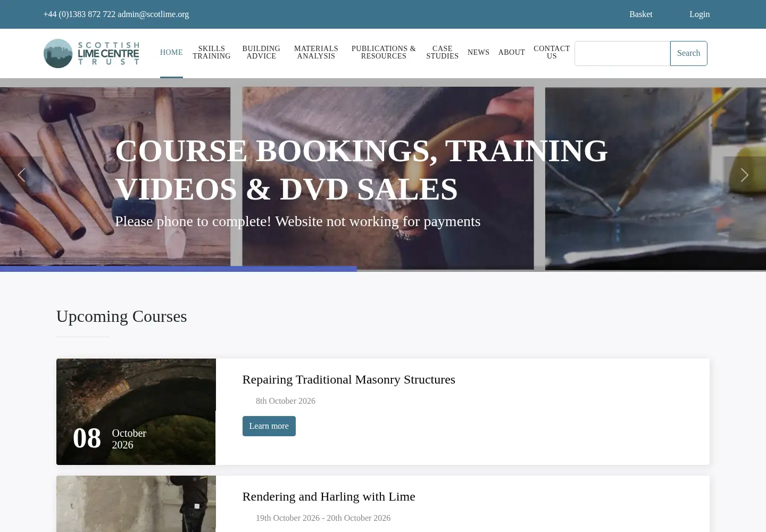
Task: Open the Basket link
Action: pyautogui.click(x=640, y=14)
